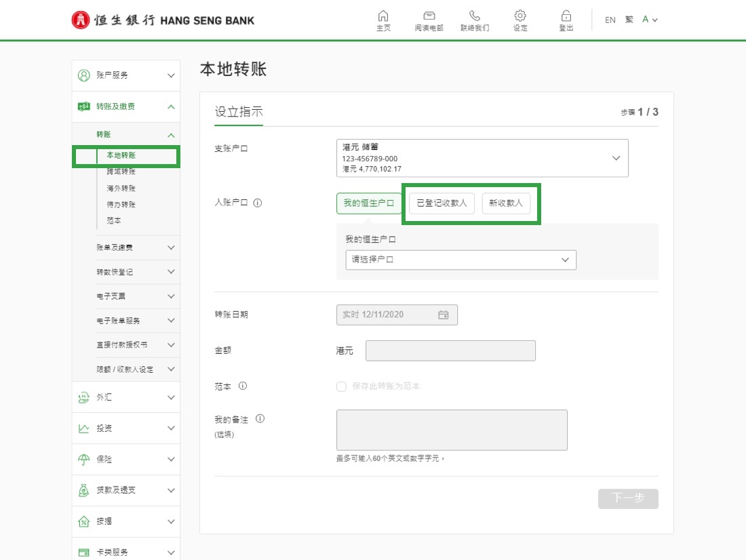Switch language to EN
Image resolution: width=746 pixels, height=560 pixels.
[x=610, y=20]
